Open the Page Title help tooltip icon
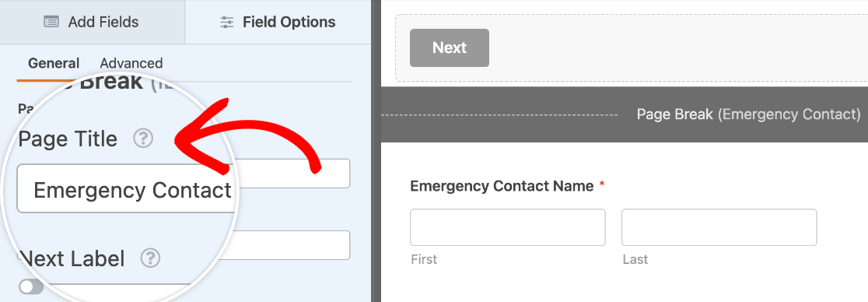Screen dimensions: 868x302 click(x=143, y=139)
